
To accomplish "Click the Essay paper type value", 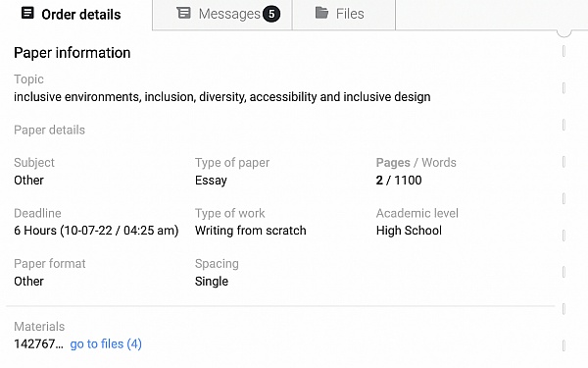I will pyautogui.click(x=211, y=181).
